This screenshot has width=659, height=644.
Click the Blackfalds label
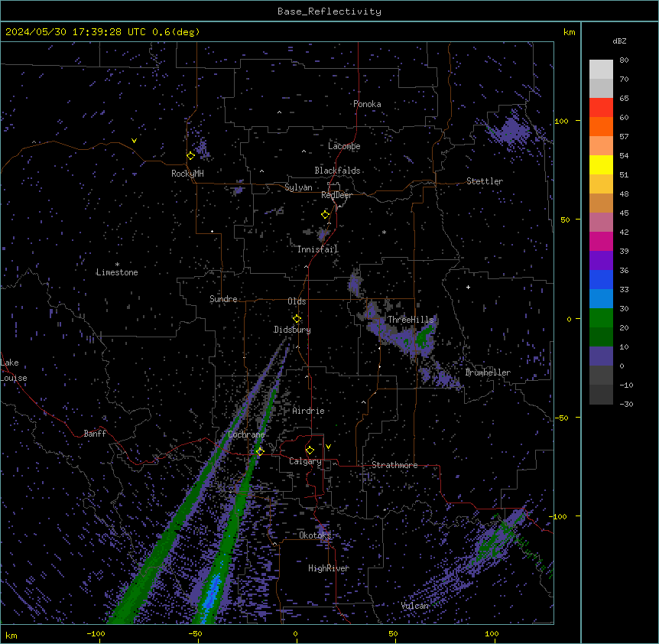coord(337,171)
